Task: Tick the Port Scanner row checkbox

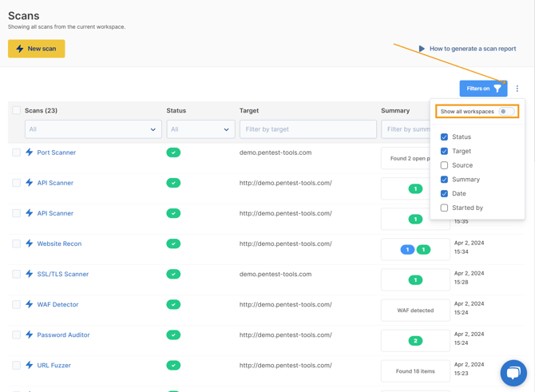Action: [16, 152]
